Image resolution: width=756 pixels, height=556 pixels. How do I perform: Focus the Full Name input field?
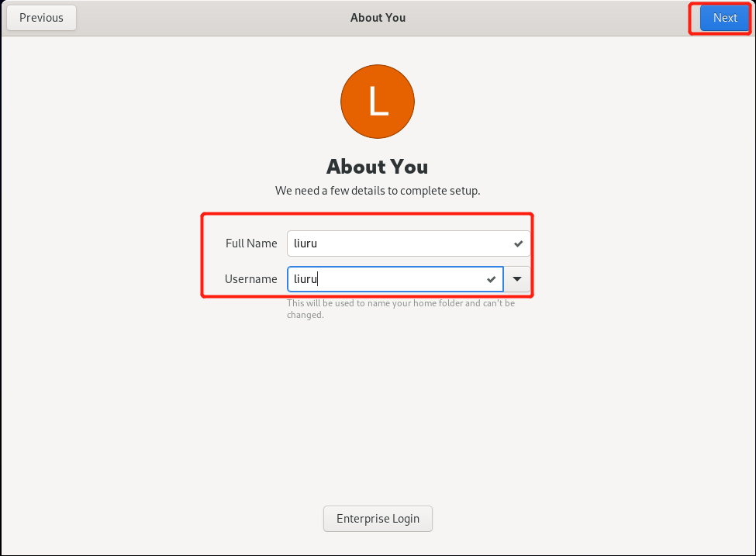coord(409,243)
